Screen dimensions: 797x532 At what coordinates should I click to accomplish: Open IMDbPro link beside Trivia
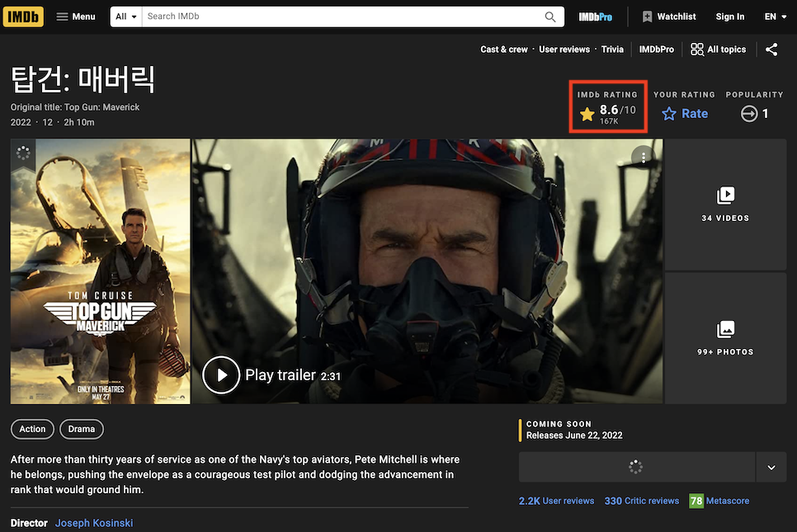[656, 49]
